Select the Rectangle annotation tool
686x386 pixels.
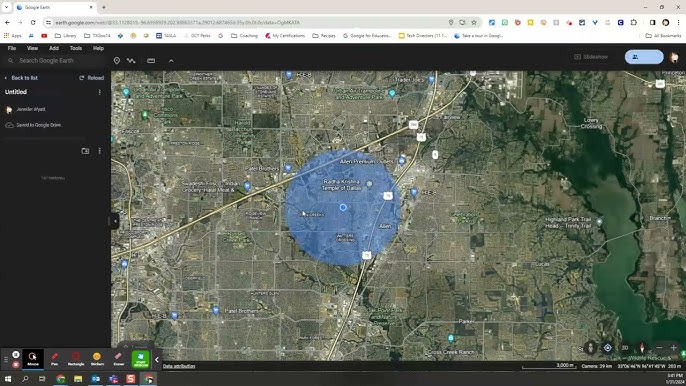76,358
